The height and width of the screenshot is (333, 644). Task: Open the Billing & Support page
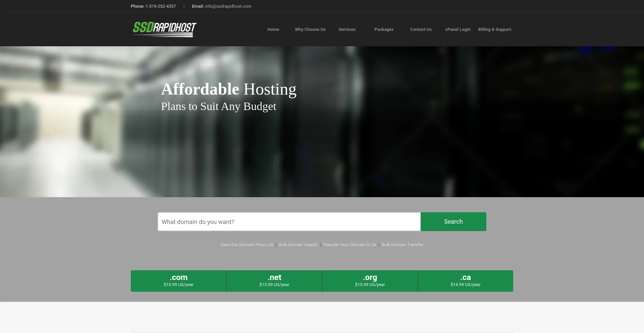[x=494, y=29]
